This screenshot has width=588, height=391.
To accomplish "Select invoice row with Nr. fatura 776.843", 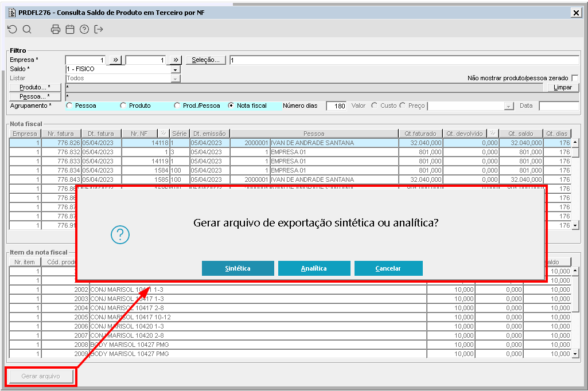I will 290,179.
